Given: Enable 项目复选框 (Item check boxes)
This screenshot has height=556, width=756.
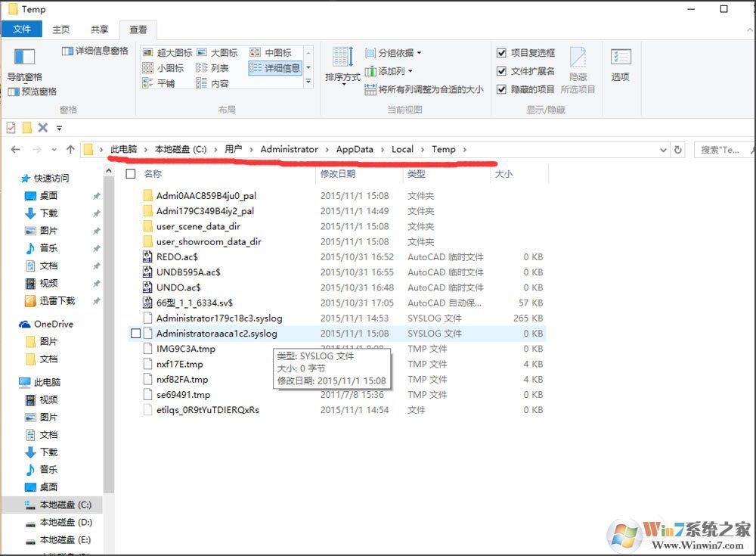Looking at the screenshot, I should [502, 52].
